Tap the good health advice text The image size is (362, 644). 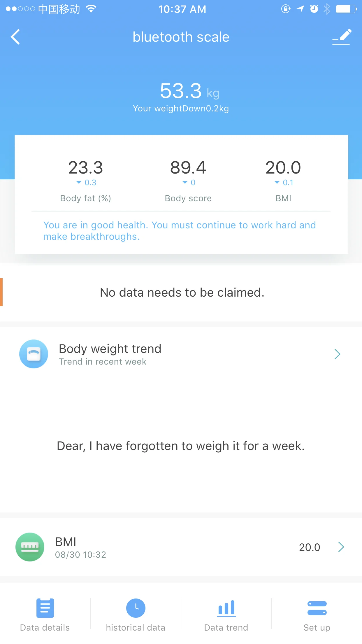click(x=180, y=231)
